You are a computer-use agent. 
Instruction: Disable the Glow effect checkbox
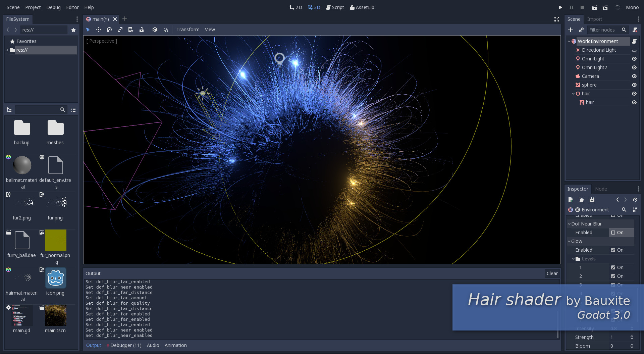click(613, 250)
